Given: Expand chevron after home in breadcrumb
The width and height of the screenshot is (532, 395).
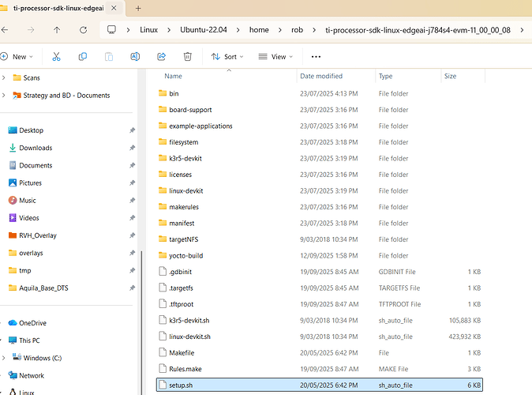Looking at the screenshot, I should [280, 30].
